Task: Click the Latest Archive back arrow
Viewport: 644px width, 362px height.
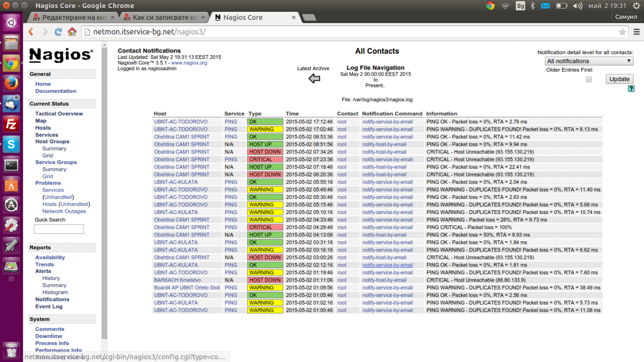Action: [x=314, y=79]
